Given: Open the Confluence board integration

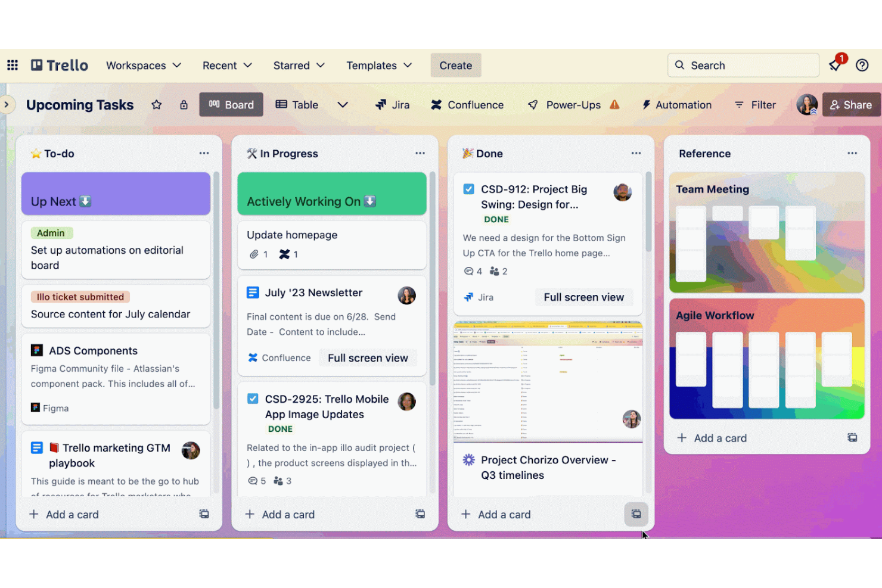Looking at the screenshot, I should coord(467,105).
